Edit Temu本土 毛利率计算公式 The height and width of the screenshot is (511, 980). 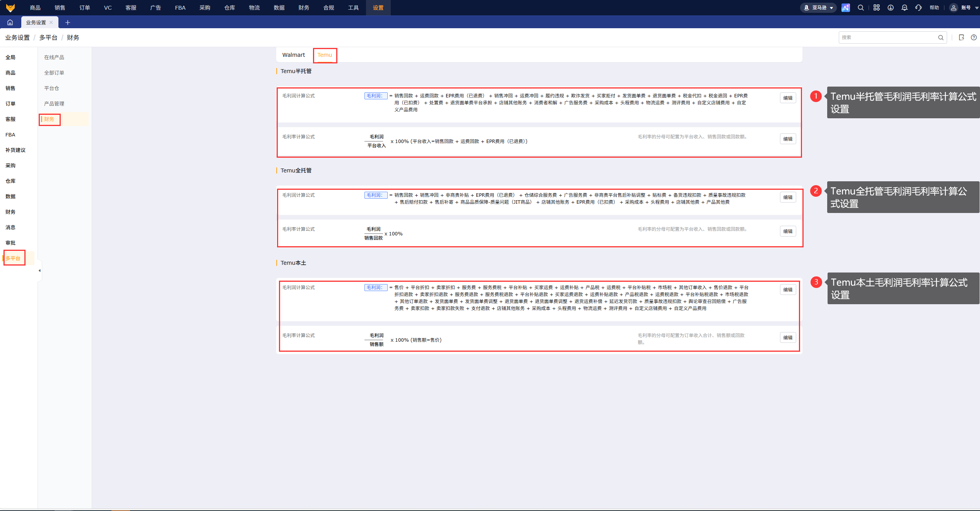pos(788,338)
